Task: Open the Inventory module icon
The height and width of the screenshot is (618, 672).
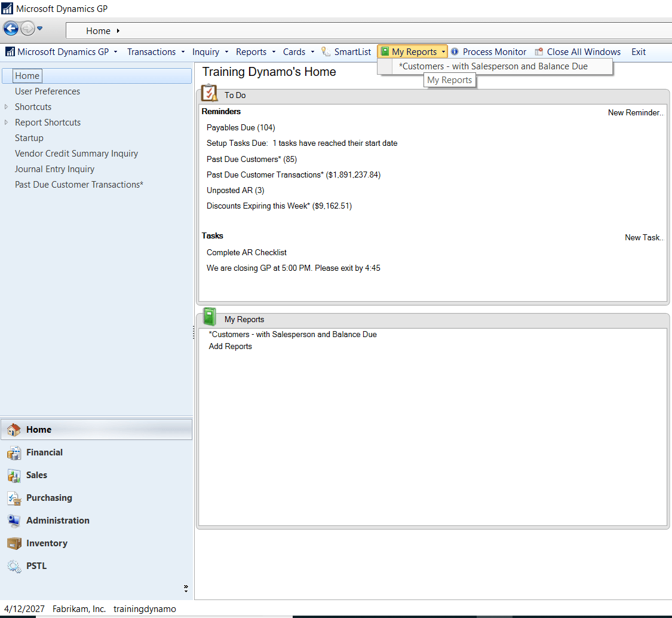Action: coord(14,543)
